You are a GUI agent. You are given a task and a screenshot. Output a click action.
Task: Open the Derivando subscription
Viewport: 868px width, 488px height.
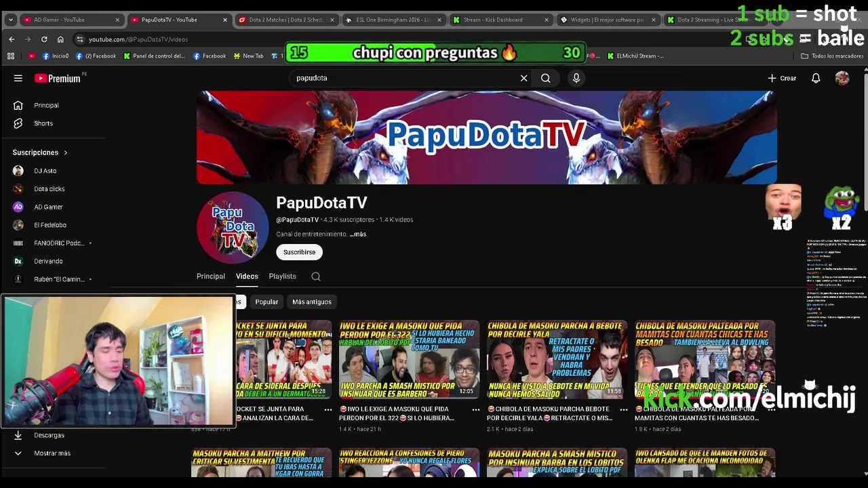[48, 261]
